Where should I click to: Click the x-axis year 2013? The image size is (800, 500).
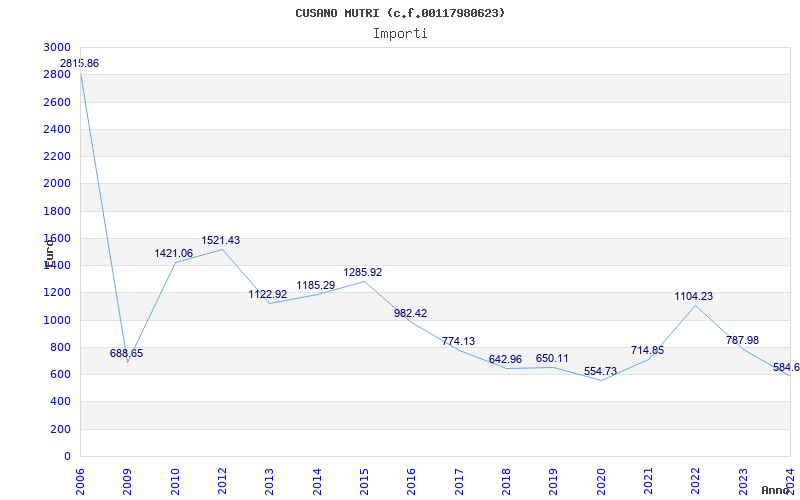point(269,482)
